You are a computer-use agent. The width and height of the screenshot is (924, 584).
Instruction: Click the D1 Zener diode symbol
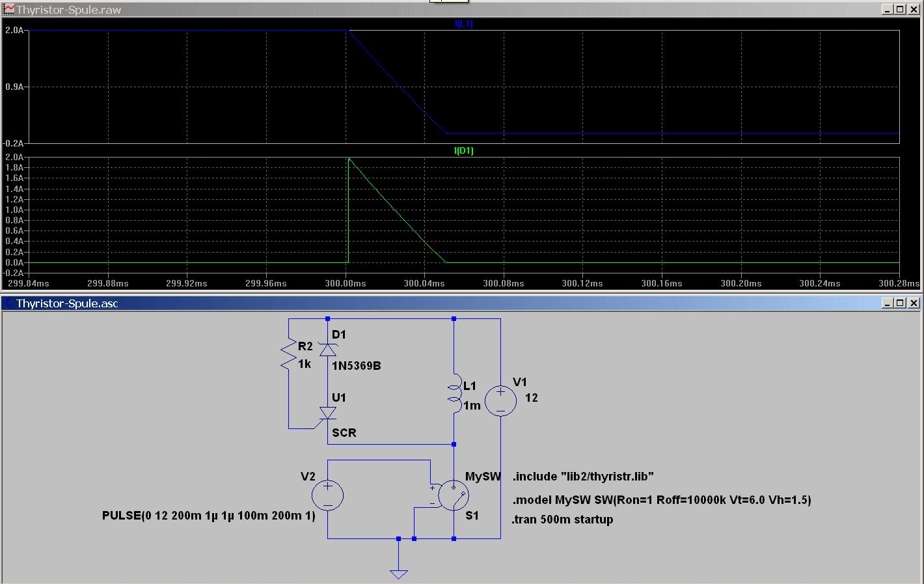click(327, 350)
